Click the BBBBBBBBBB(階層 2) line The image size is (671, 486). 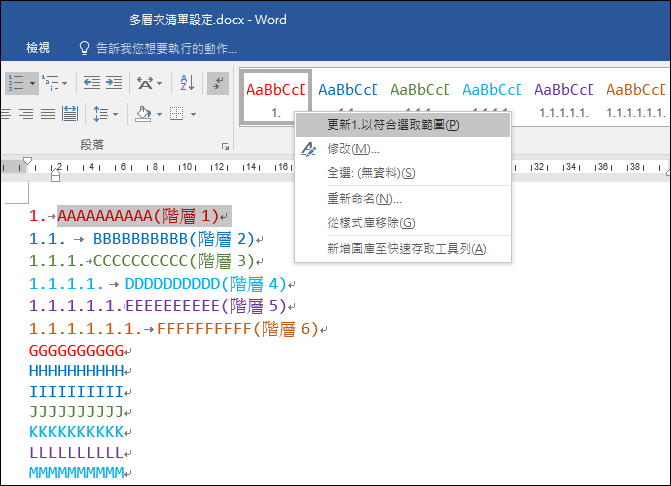[x=173, y=239]
